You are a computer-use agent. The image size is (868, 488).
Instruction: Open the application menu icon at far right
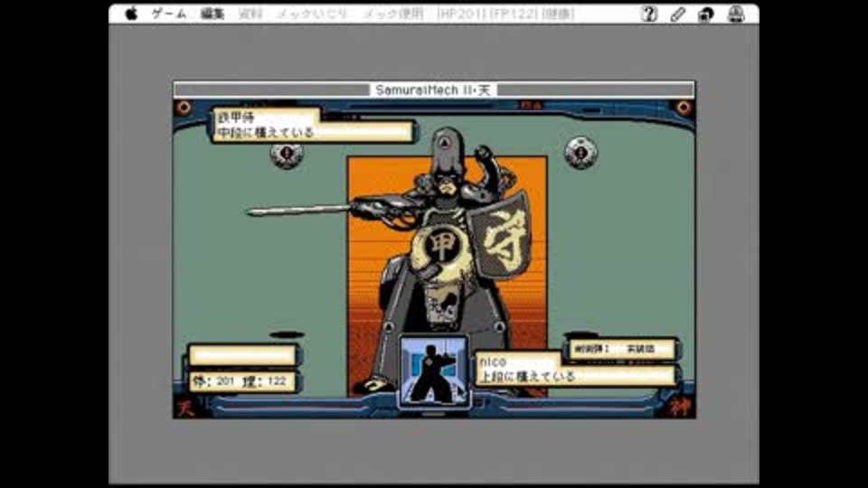point(736,14)
